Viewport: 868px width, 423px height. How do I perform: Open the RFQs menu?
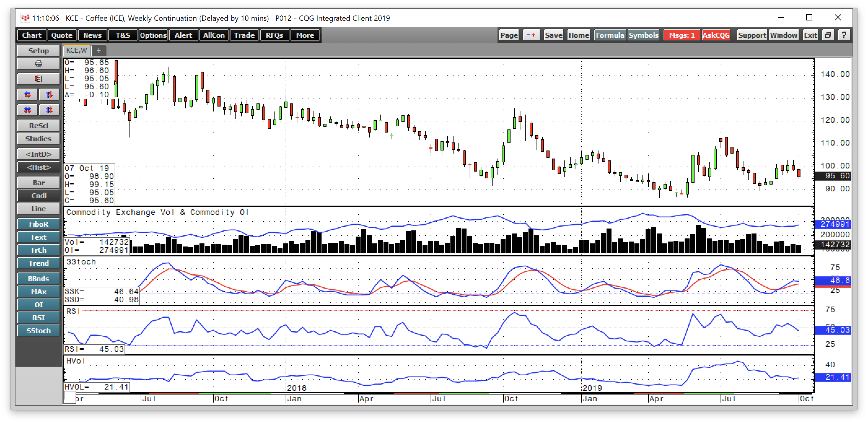point(274,35)
